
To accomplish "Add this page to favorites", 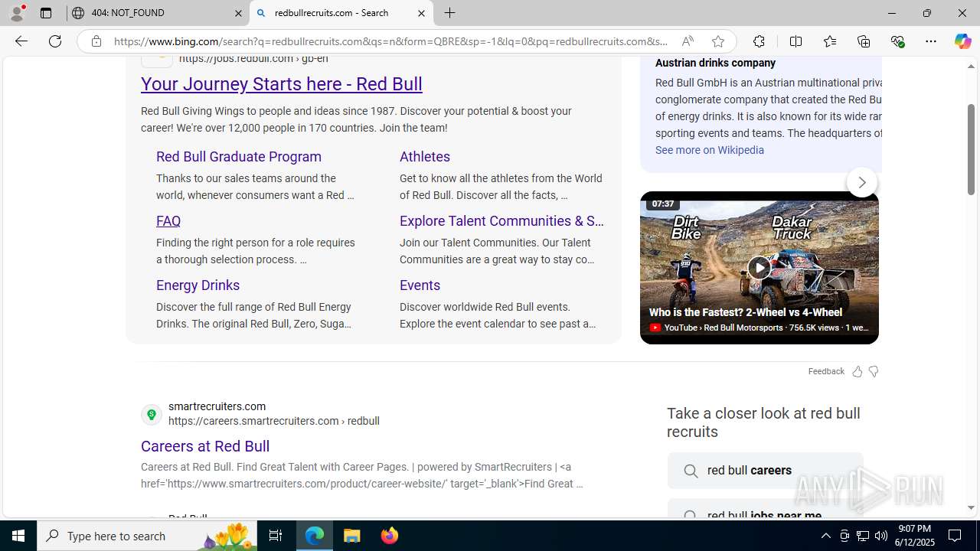I will click(717, 41).
